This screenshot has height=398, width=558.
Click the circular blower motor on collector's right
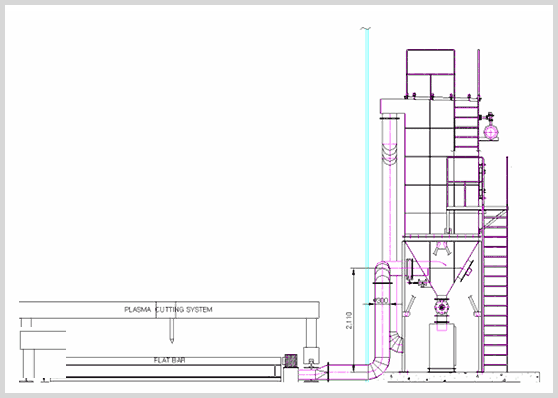pyautogui.click(x=491, y=132)
